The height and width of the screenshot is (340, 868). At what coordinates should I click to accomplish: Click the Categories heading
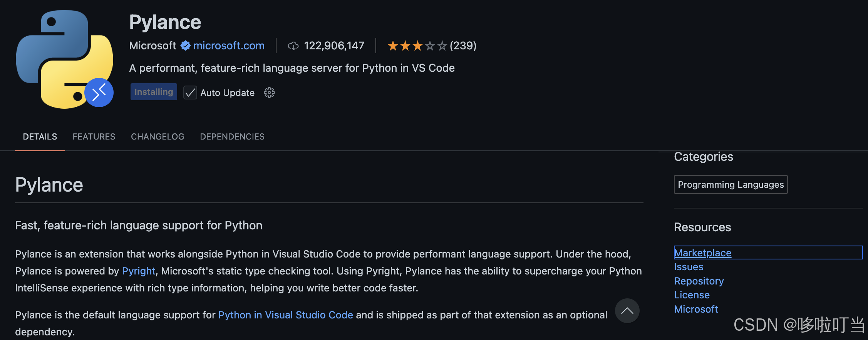703,157
